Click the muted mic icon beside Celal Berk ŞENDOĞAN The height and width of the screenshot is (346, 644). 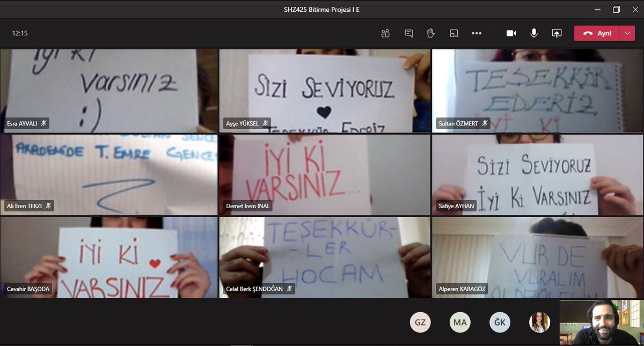pyautogui.click(x=289, y=289)
